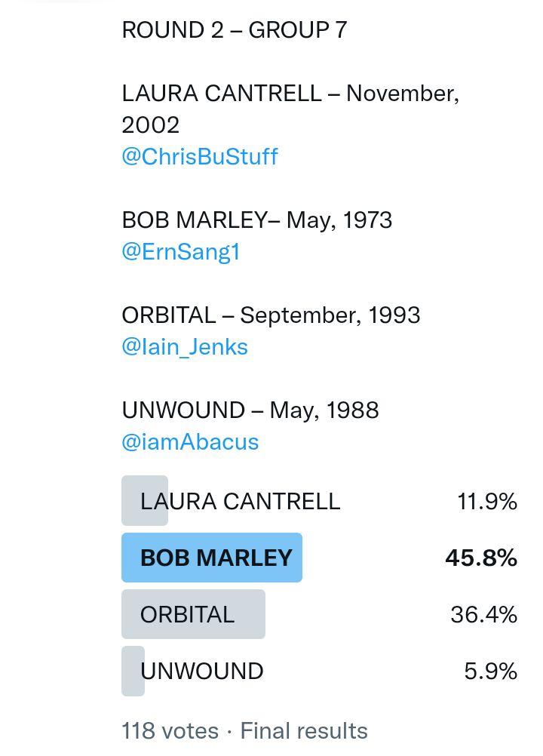Screen dimensions: 543x756
Task: Click the 'UNWOUND – May, 1988' tweet line
Action: 250,410
